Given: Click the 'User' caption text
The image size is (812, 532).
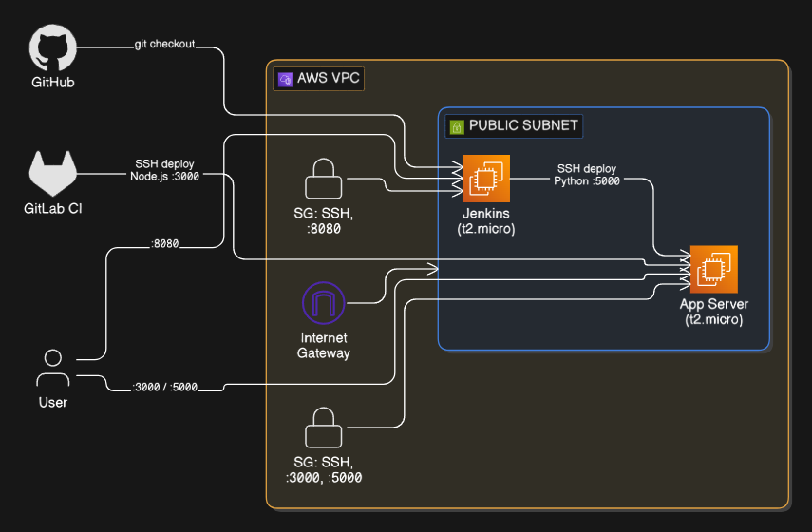Looking at the screenshot, I should point(53,403).
